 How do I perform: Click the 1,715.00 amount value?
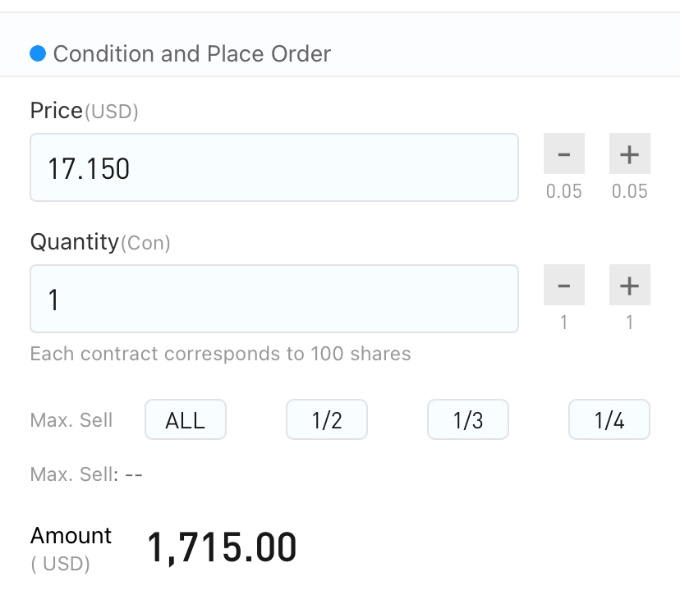pyautogui.click(x=222, y=548)
